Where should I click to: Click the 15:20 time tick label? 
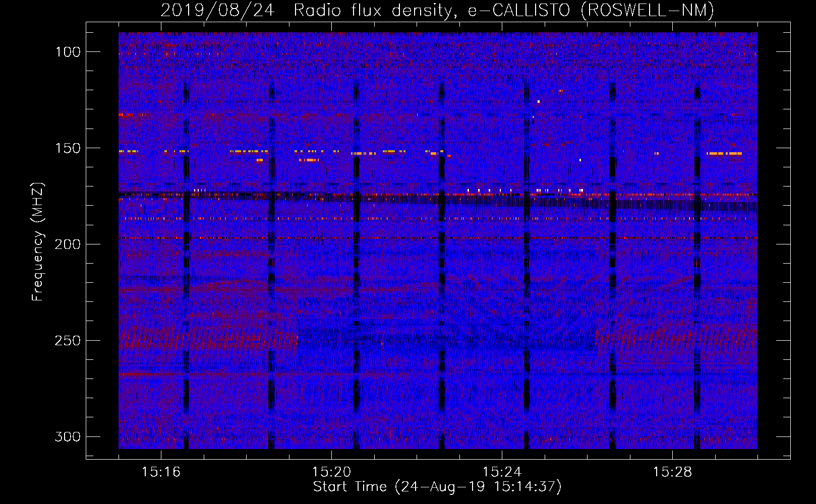pos(331,472)
